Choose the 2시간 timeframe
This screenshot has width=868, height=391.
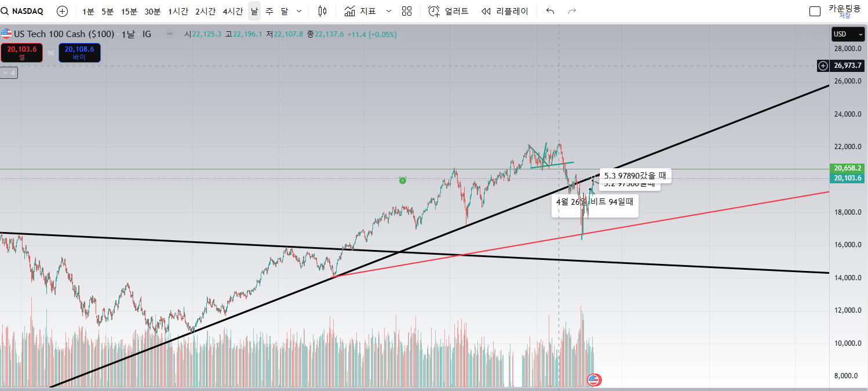205,11
